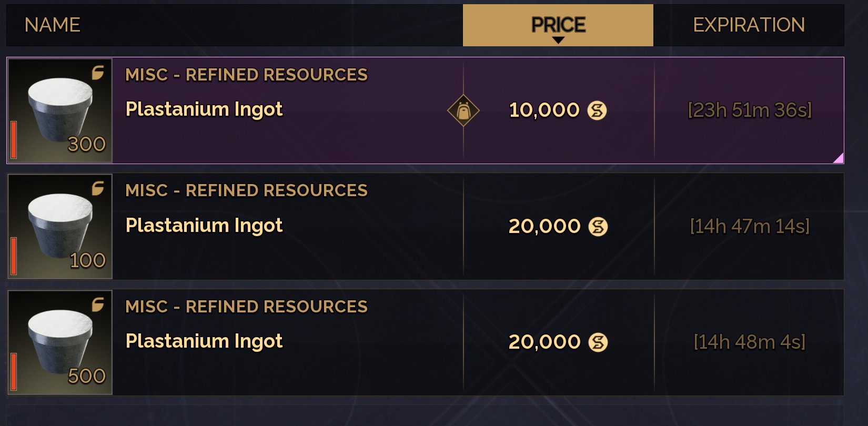This screenshot has height=426, width=868.
Task: Sort listings by Name column
Action: pos(52,25)
